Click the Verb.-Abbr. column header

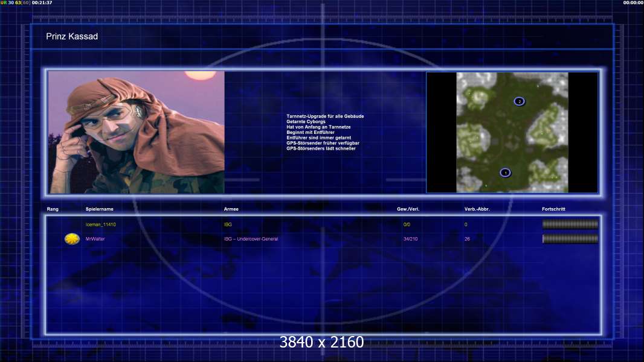pos(477,209)
